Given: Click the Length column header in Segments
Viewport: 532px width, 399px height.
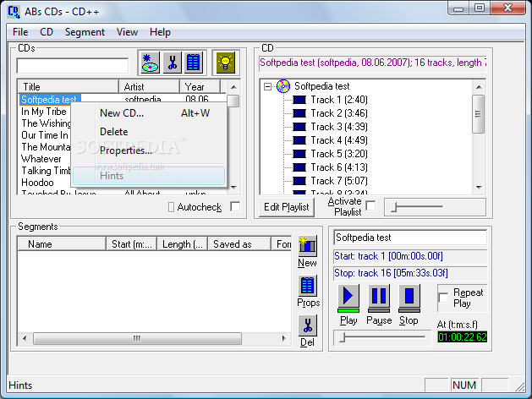Looking at the screenshot, I should [183, 244].
